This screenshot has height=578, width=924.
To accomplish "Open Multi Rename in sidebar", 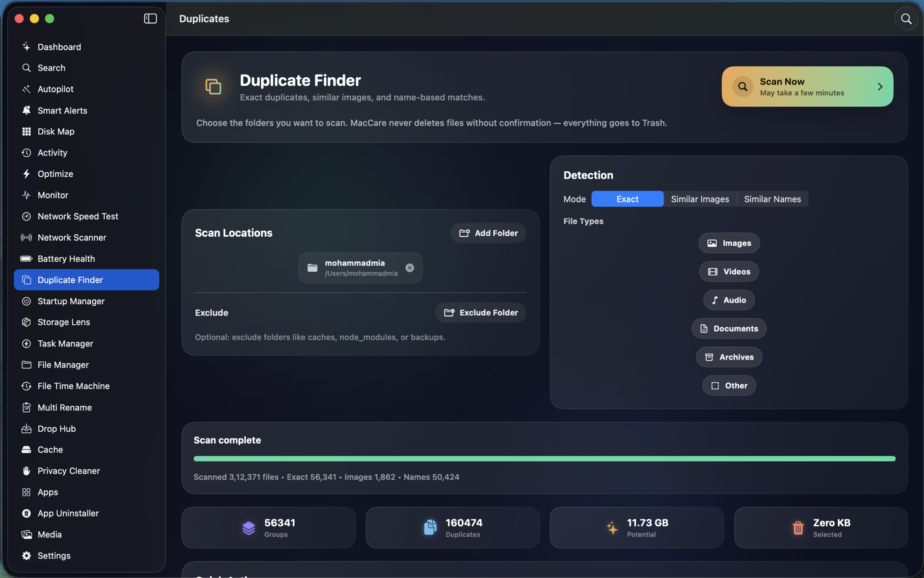I will (x=86, y=407).
